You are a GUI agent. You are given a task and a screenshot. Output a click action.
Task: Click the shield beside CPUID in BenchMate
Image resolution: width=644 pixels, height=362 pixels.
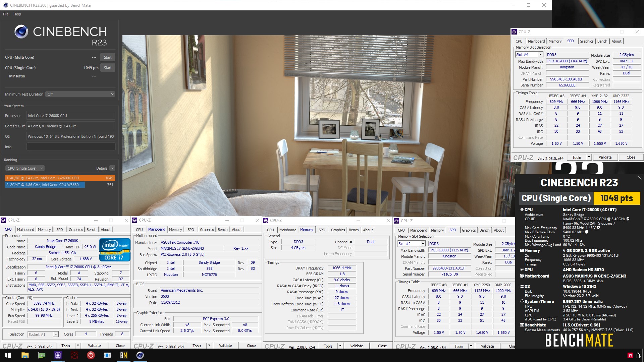point(628,219)
